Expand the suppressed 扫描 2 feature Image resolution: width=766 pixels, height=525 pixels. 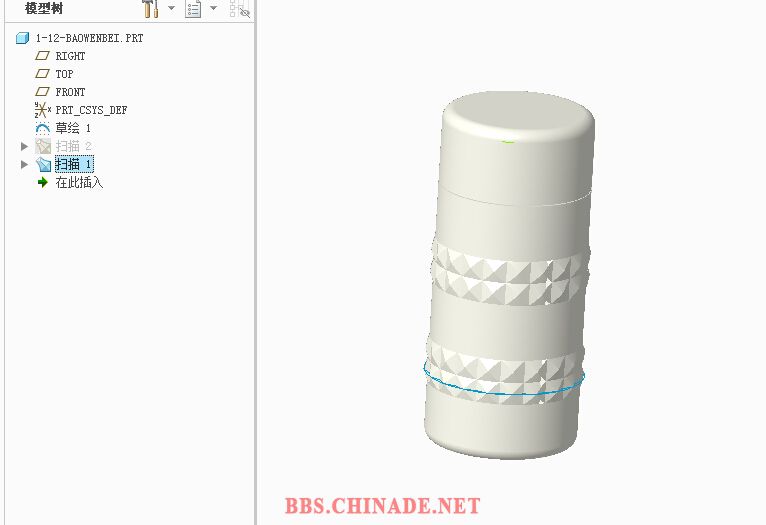24,146
